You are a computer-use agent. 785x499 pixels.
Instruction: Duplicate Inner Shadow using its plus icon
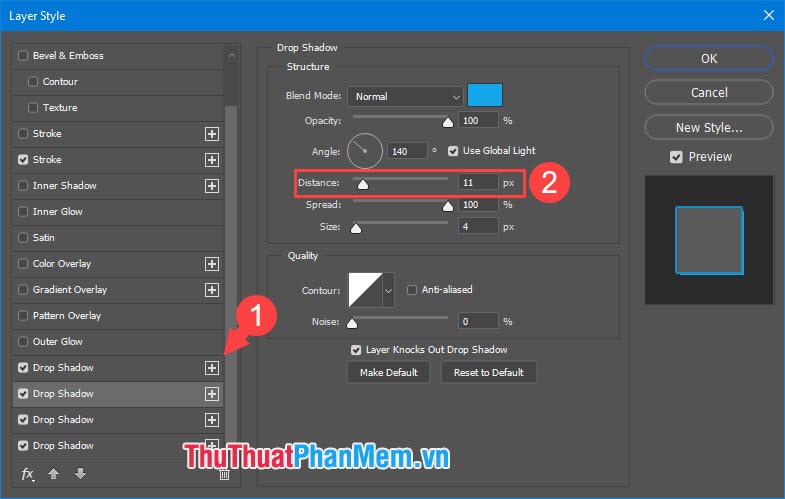(x=212, y=186)
